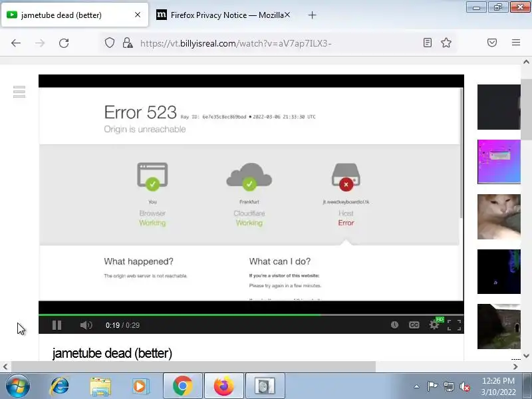Viewport: 532px width, 399px height.
Task: Open the tracking protection shield
Action: pos(109,43)
